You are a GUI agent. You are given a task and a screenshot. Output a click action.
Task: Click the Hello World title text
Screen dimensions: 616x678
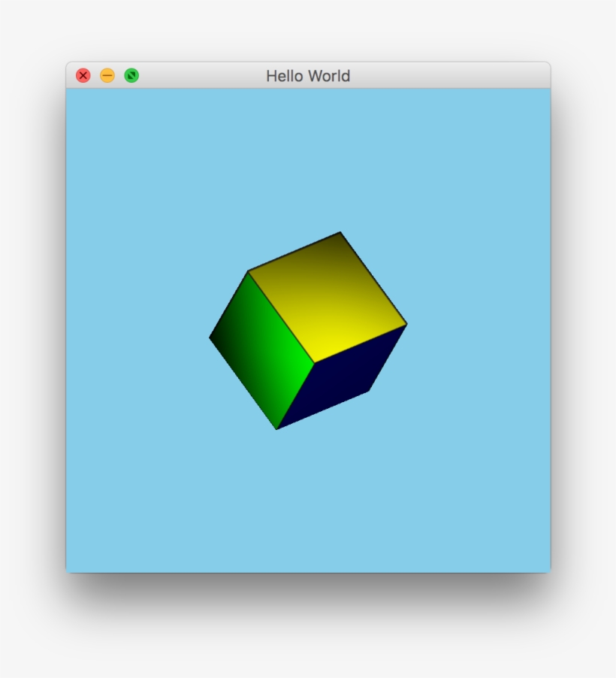308,76
